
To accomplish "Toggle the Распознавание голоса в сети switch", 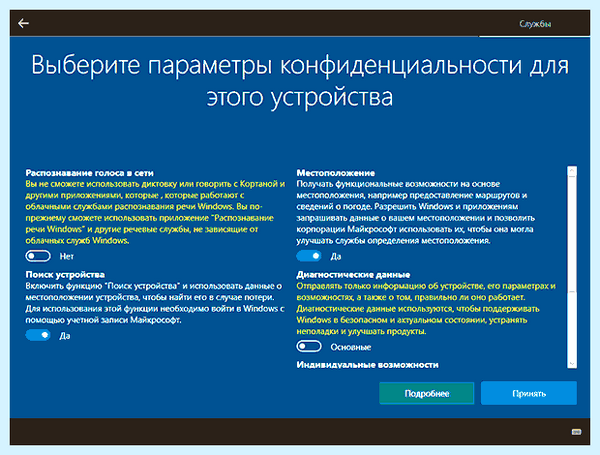I will (x=38, y=256).
